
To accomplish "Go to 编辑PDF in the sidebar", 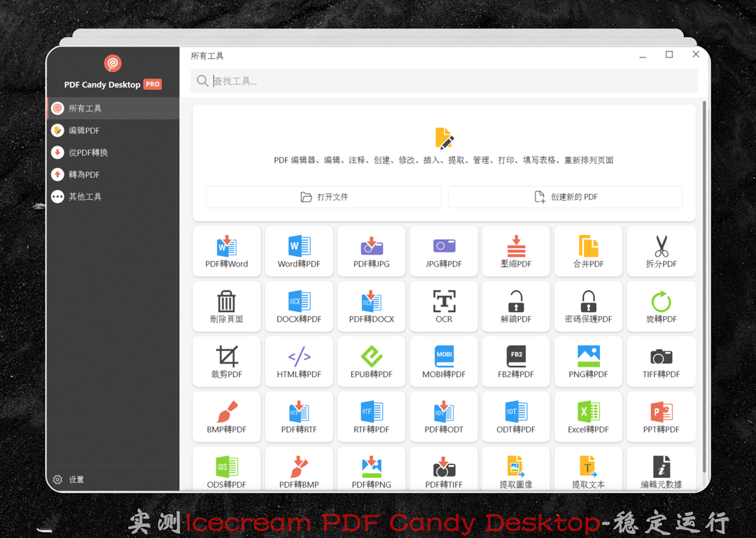I will tap(113, 130).
